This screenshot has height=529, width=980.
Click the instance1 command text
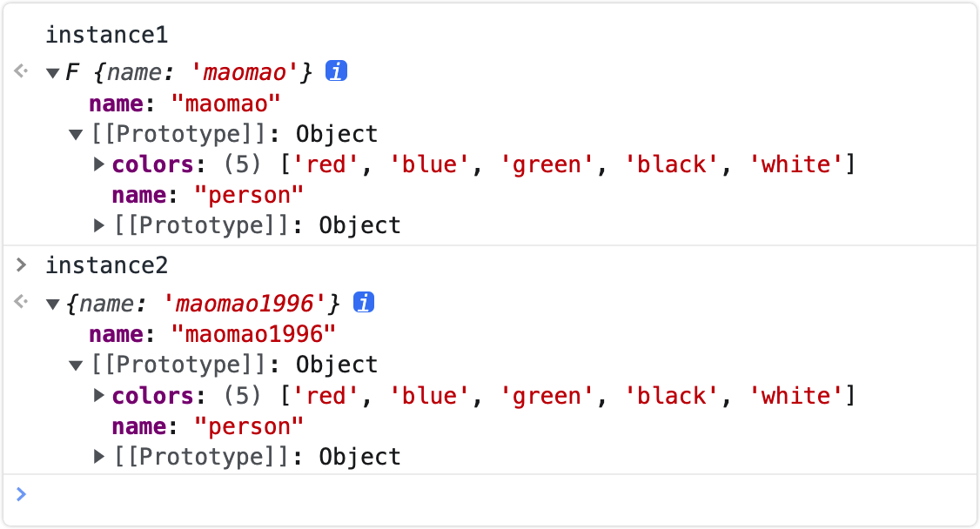click(107, 35)
